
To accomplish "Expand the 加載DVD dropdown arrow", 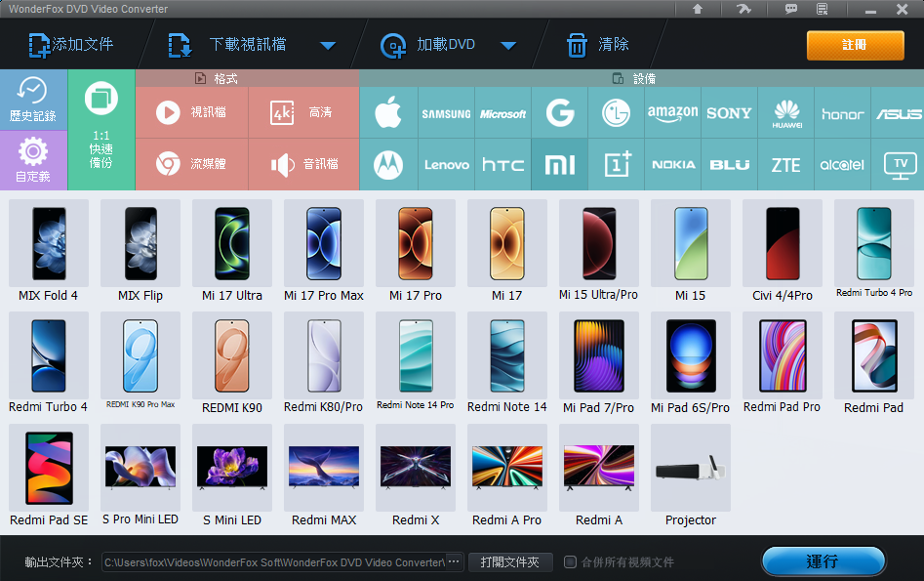I will (x=508, y=46).
